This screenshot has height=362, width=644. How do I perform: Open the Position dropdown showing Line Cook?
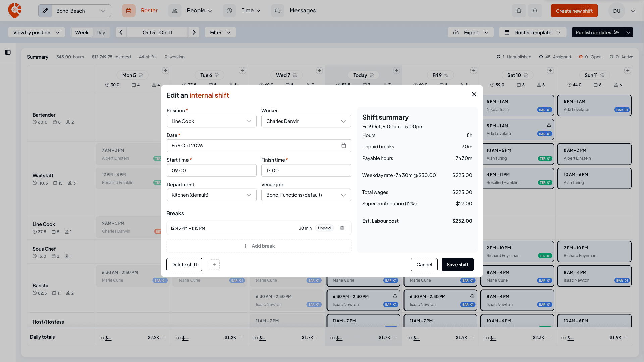pyautogui.click(x=211, y=121)
